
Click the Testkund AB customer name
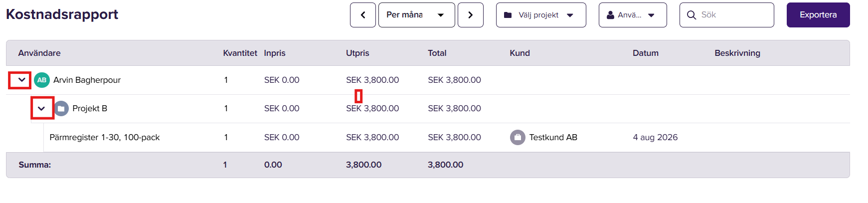553,137
